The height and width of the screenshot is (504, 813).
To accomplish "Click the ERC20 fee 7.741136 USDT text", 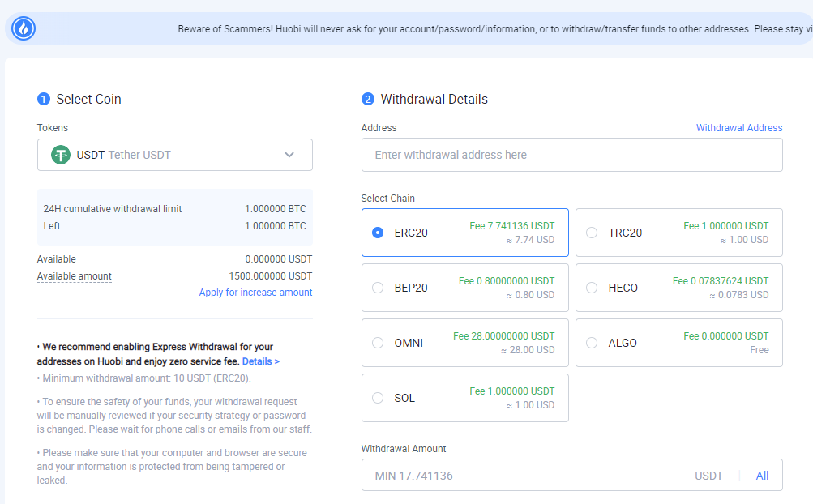I will [x=511, y=226].
